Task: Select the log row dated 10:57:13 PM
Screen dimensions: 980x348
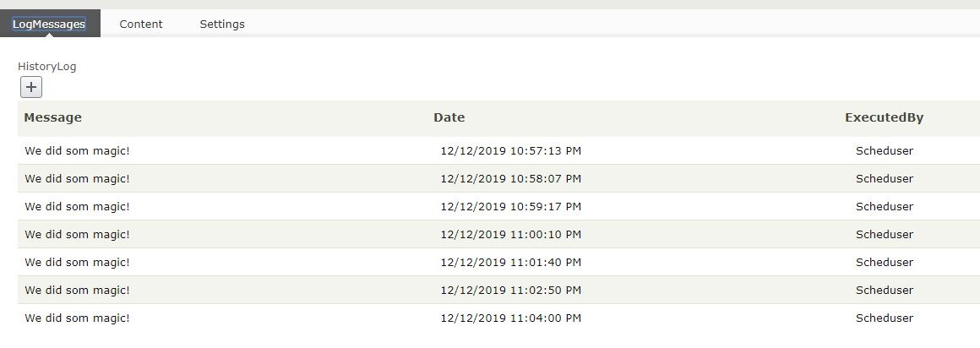Action: [x=510, y=151]
